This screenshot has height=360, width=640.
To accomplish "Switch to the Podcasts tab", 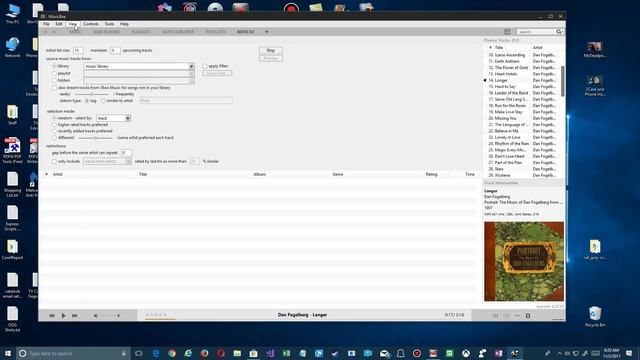I will pyautogui.click(x=216, y=32).
